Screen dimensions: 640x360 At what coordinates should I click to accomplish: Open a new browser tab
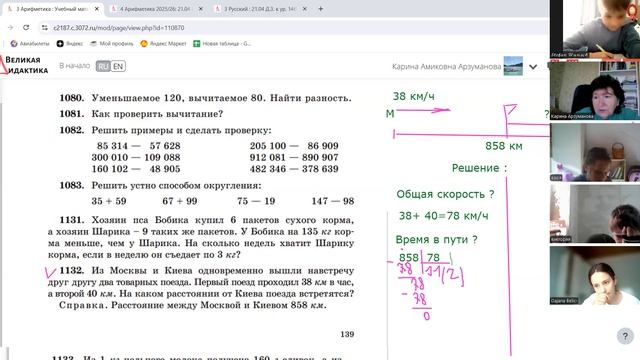pyautogui.click(x=321, y=9)
